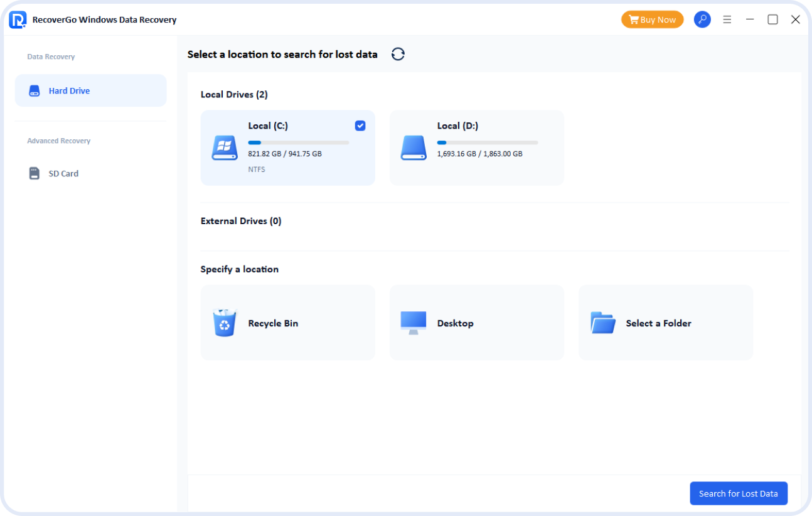Uncheck the Local (C:) drive checkbox
Screen dimensions: 812x516
pos(360,126)
